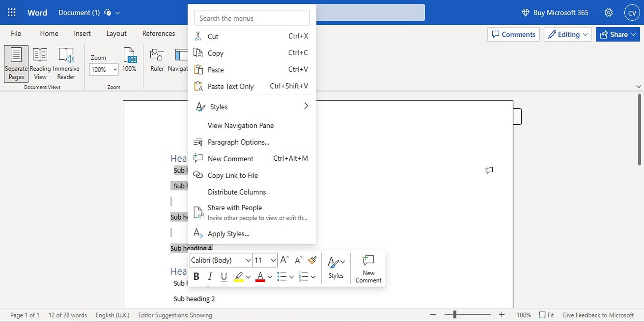Image resolution: width=644 pixels, height=322 pixels.
Task: Toggle italic formatting
Action: click(x=210, y=277)
